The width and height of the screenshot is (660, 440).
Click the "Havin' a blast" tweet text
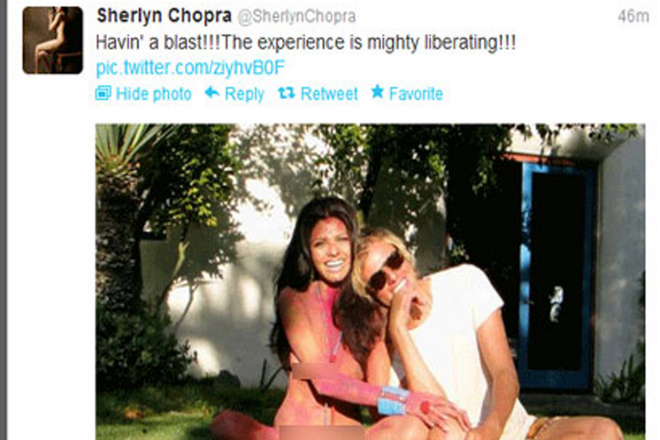pos(306,43)
